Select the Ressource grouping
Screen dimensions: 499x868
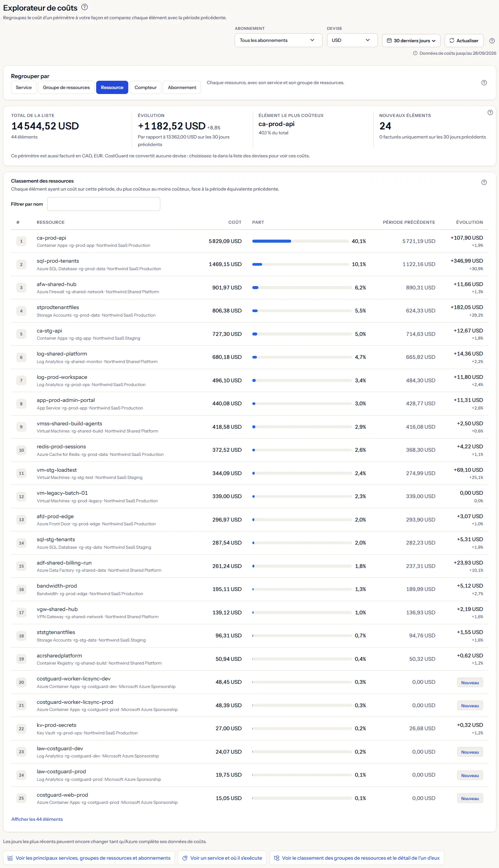click(x=112, y=88)
